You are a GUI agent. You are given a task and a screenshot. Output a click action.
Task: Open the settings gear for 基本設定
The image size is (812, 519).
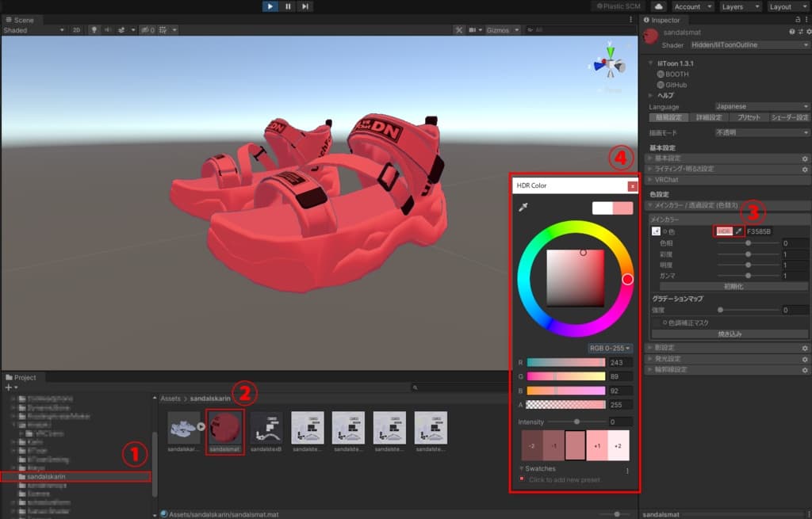pyautogui.click(x=805, y=158)
